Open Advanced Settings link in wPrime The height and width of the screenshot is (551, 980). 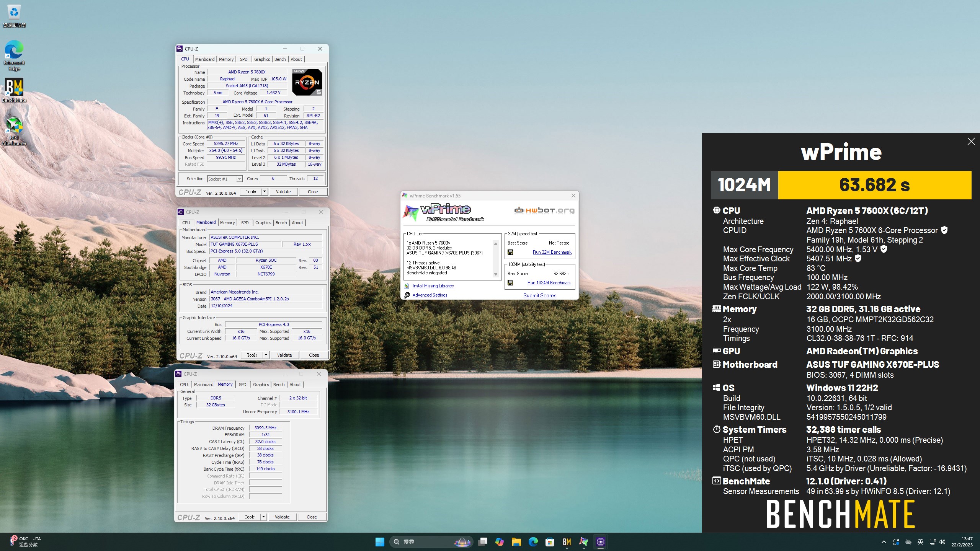pos(430,295)
